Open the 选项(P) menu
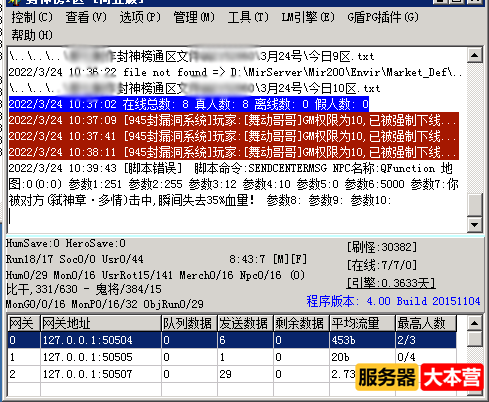The width and height of the screenshot is (489, 402). [140, 17]
